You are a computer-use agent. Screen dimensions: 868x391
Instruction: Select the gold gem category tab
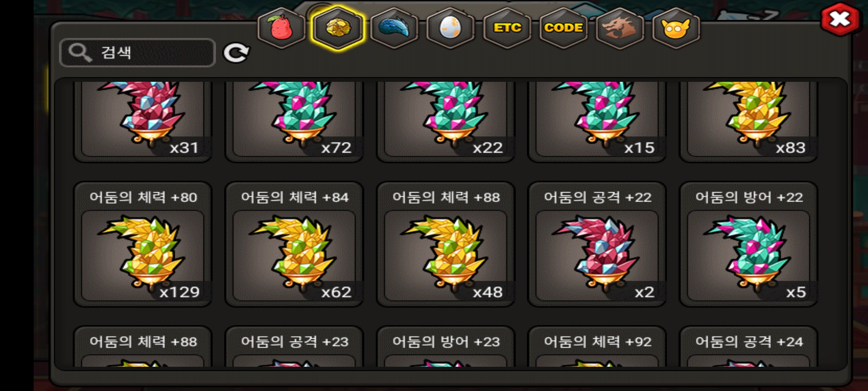(x=338, y=28)
